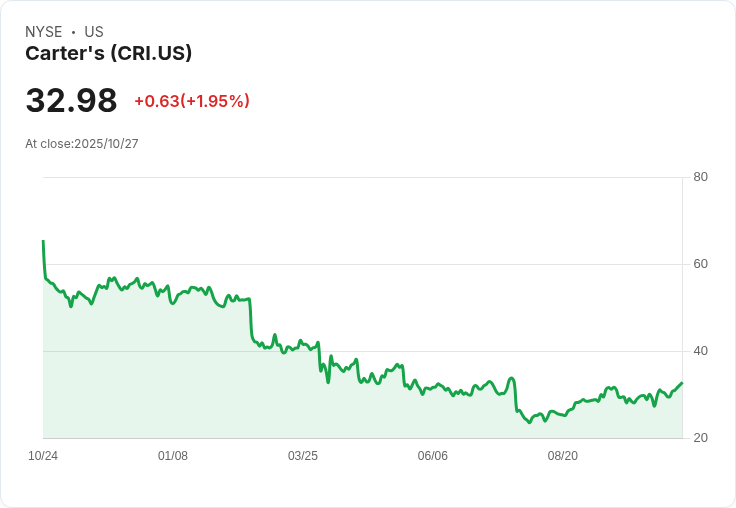Select the 01/08 date on x-axis
736x508 pixels.
tap(173, 456)
